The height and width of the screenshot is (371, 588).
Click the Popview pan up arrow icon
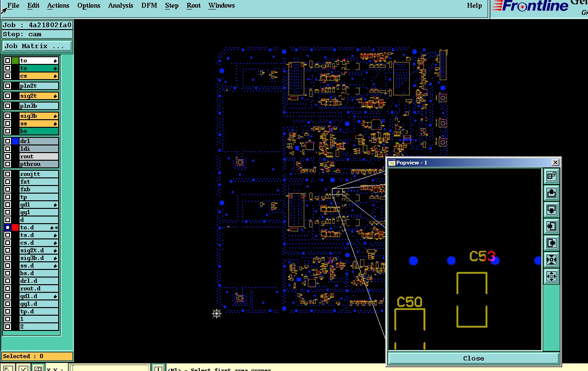(552, 193)
